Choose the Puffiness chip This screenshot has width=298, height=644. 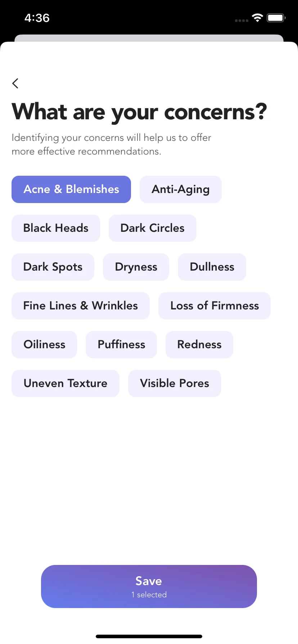coord(121,345)
